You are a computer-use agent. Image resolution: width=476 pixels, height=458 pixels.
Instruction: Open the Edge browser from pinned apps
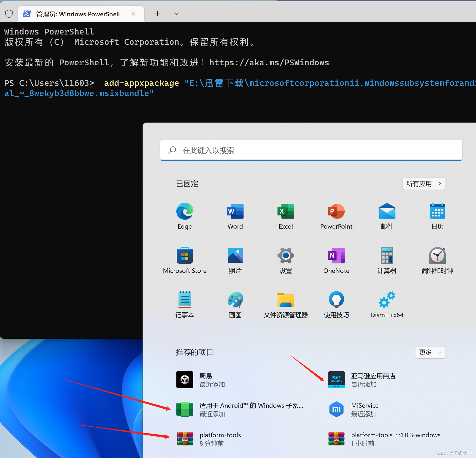pyautogui.click(x=185, y=216)
